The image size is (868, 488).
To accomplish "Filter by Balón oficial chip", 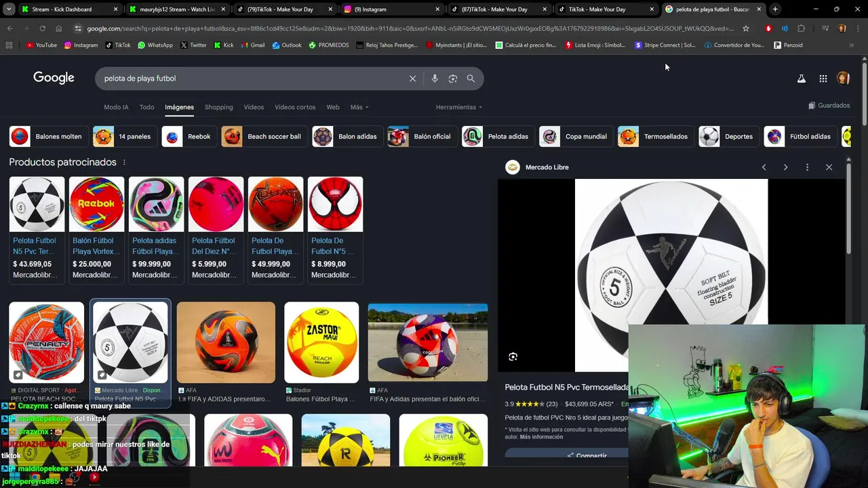I will pyautogui.click(x=421, y=136).
